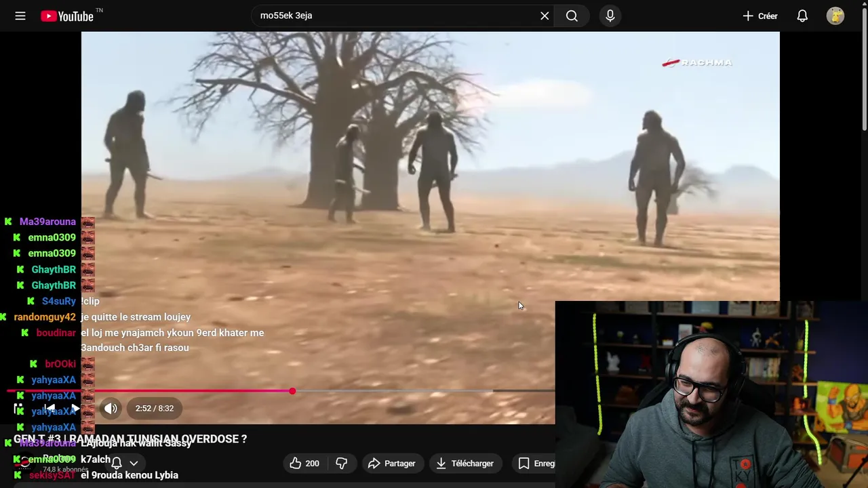Open the channel avatar beside 74,8 k abonnés
Screen dimensions: 868x488
coord(24,463)
